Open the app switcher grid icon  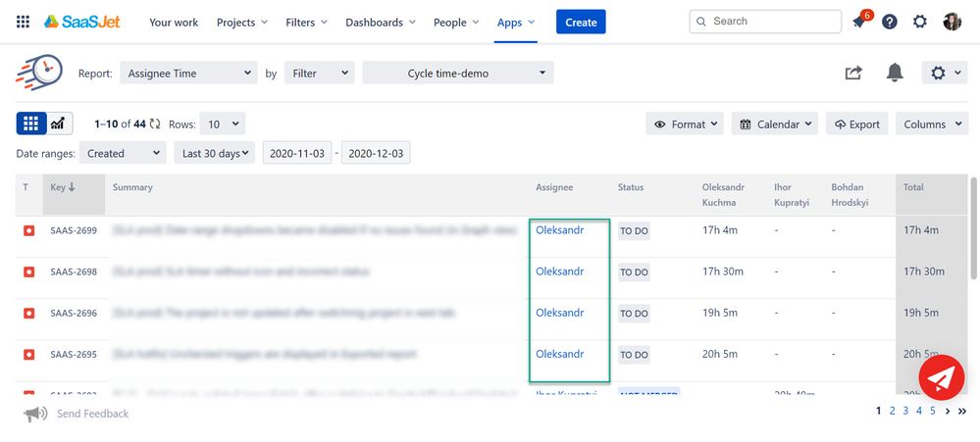[24, 22]
